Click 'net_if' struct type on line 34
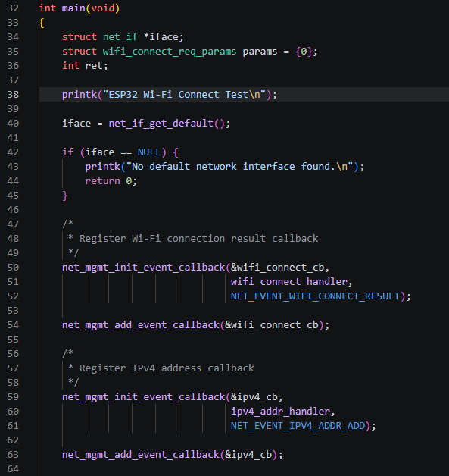Viewport: 449px width, 476px height. [x=120, y=37]
